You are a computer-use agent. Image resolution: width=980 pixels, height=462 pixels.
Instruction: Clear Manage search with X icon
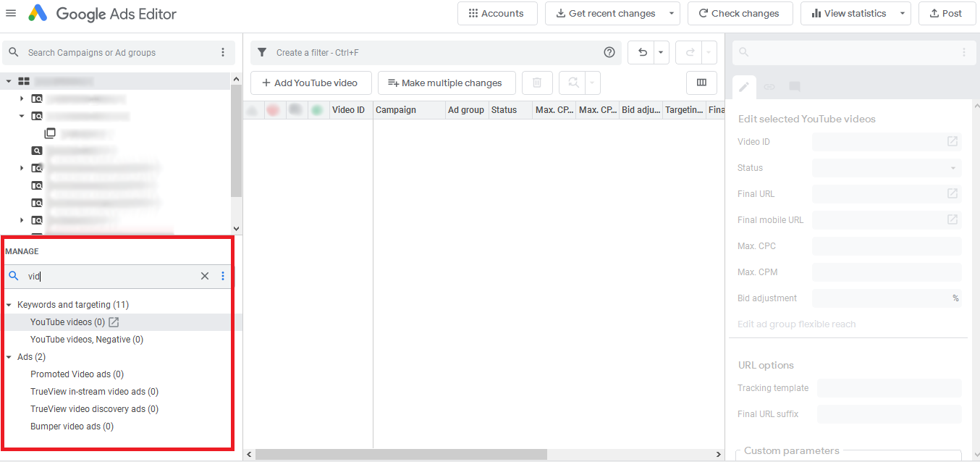coord(205,276)
